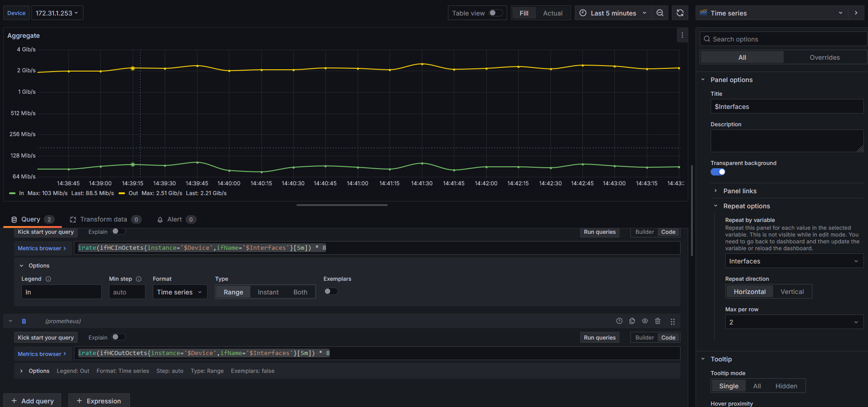Open the Repeat by variable Interfaces dropdown
The width and height of the screenshot is (868, 407).
[794, 261]
